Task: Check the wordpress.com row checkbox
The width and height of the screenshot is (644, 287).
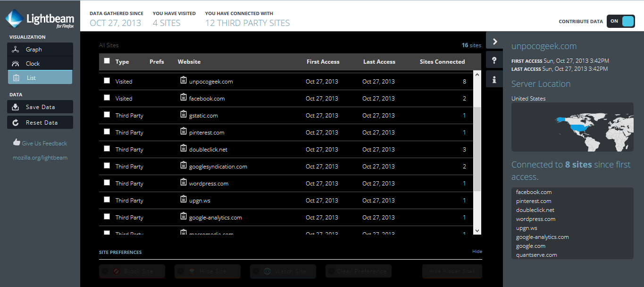Action: pyautogui.click(x=107, y=183)
